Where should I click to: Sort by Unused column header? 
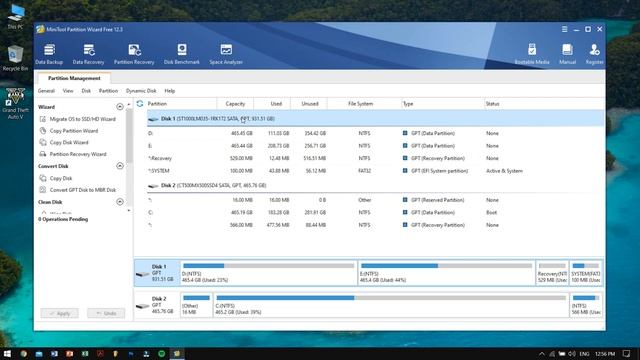[x=309, y=104]
